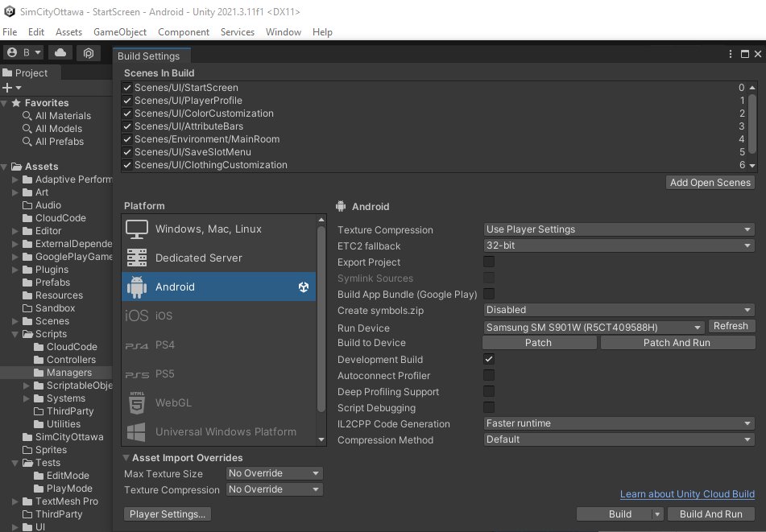Select Universal Windows Platform
Screen dimensions: 766x532
coord(218,431)
